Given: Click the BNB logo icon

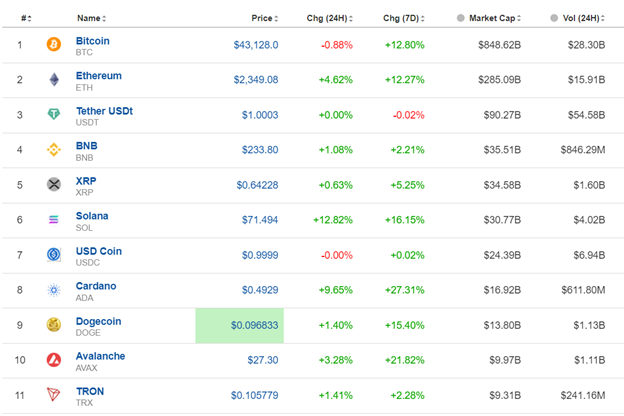Looking at the screenshot, I should [54, 150].
